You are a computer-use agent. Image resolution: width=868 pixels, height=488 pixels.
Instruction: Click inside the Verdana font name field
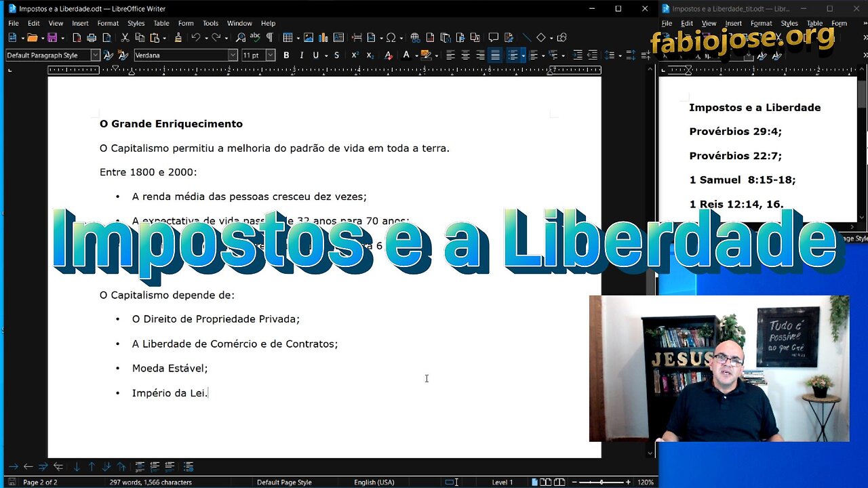180,56
